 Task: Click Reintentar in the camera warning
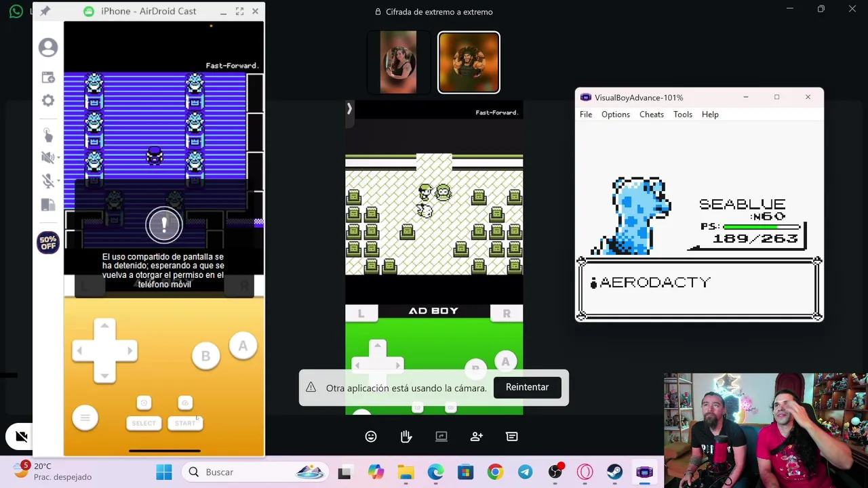(527, 387)
